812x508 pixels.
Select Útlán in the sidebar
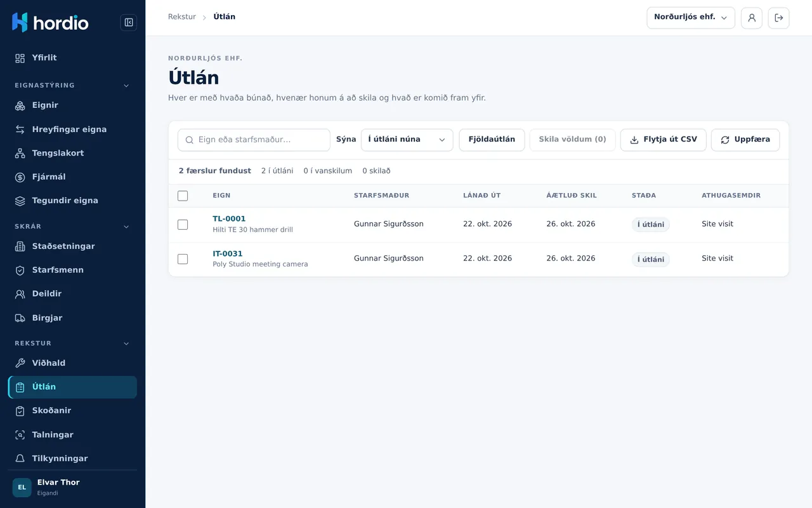(72, 387)
